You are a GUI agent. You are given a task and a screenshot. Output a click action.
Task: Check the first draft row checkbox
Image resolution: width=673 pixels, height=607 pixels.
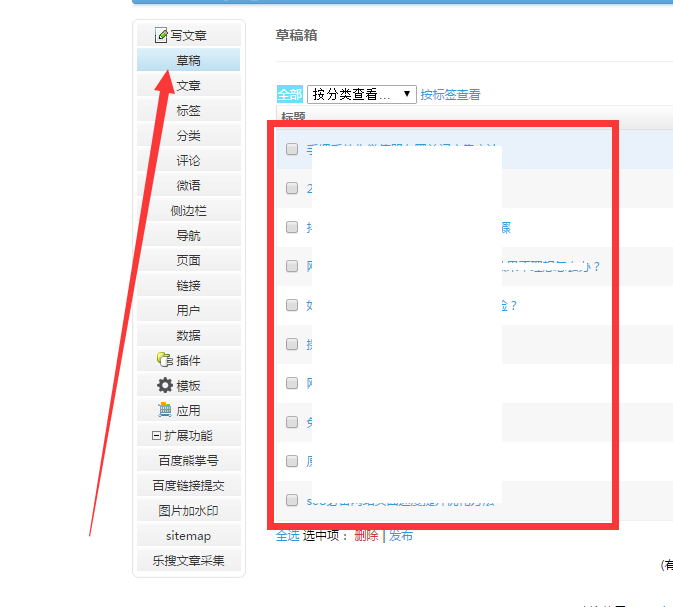[292, 149]
